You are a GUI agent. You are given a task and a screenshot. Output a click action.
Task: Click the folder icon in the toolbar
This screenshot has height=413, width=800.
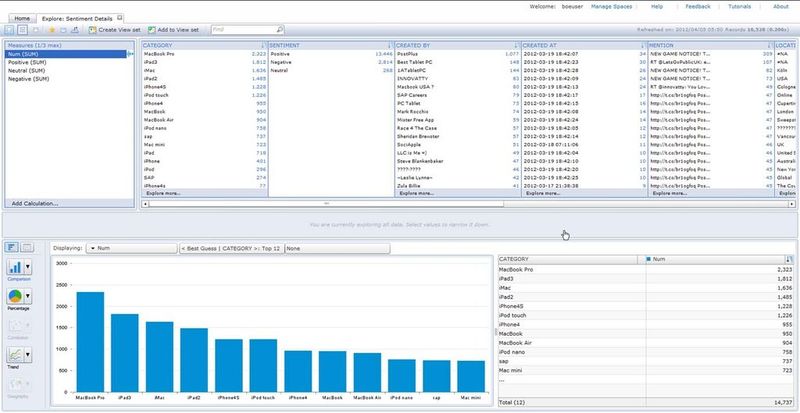point(63,30)
